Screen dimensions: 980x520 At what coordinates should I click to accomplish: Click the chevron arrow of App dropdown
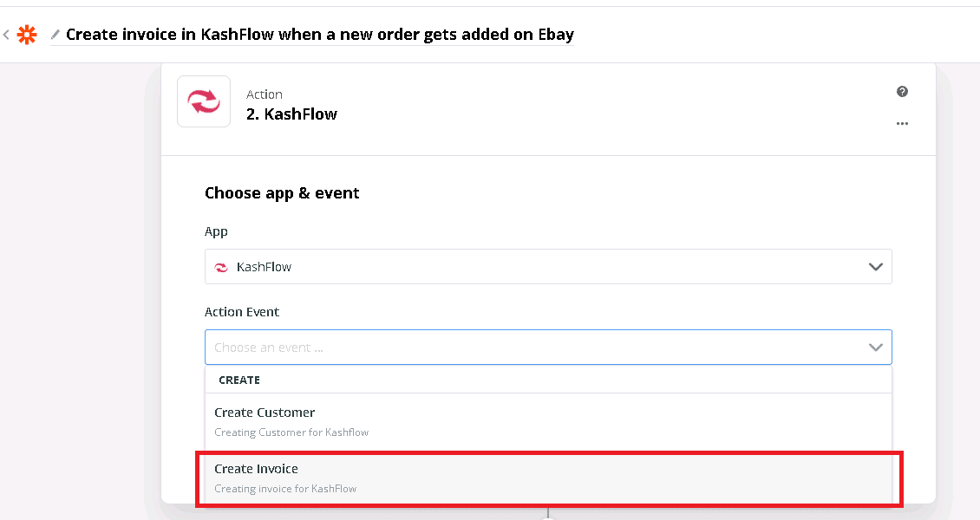tap(875, 267)
